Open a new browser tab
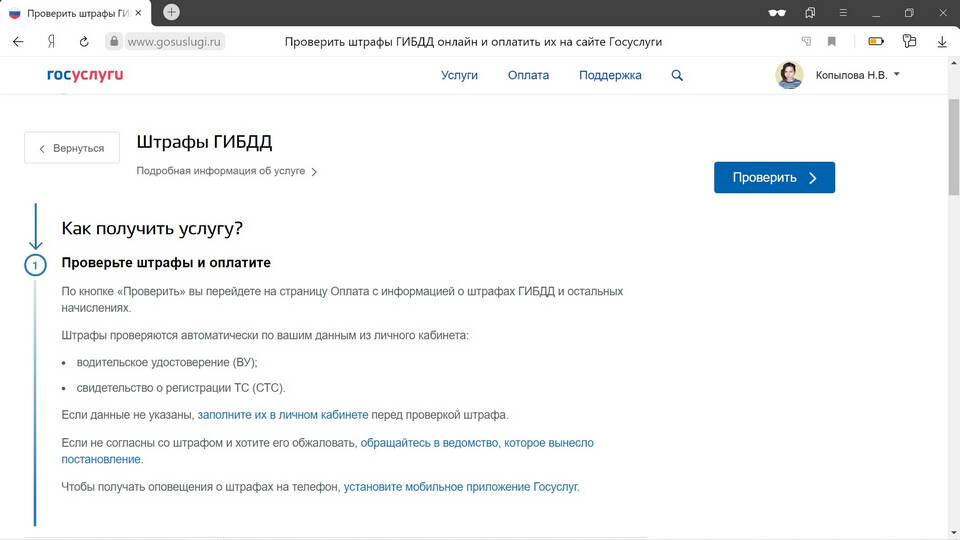The height and width of the screenshot is (540, 960). (x=171, y=12)
